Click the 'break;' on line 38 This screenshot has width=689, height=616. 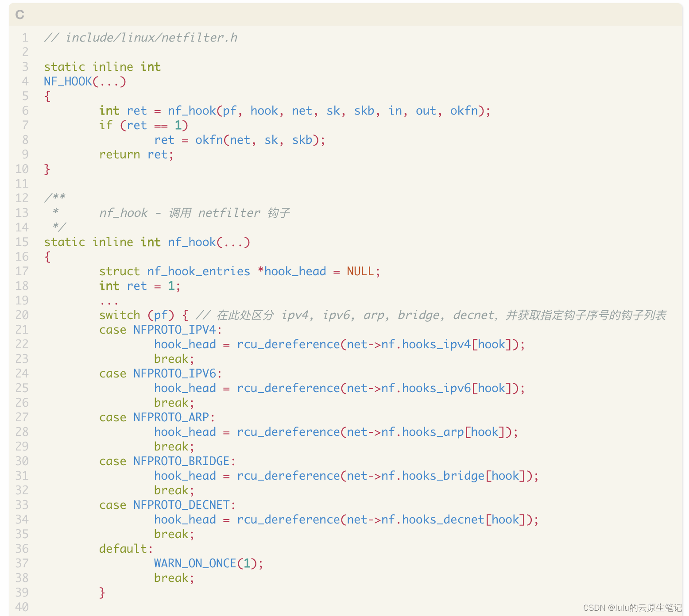tap(174, 578)
